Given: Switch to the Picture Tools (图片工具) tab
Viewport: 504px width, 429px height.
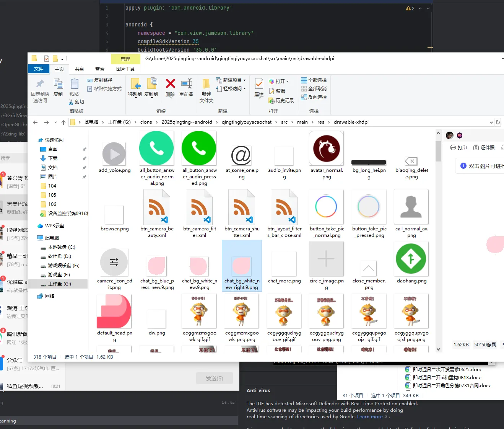Looking at the screenshot, I should tap(125, 69).
